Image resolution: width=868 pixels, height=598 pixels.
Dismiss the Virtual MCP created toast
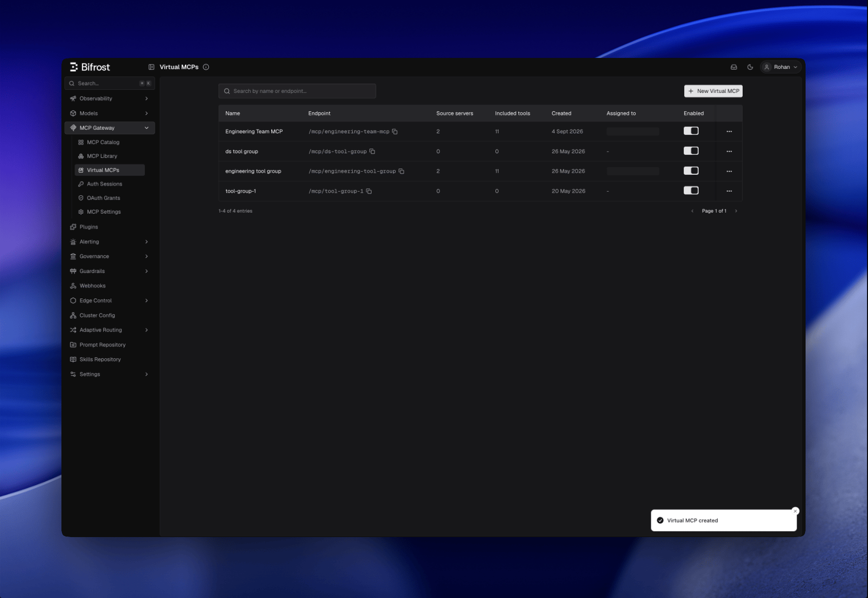[796, 511]
